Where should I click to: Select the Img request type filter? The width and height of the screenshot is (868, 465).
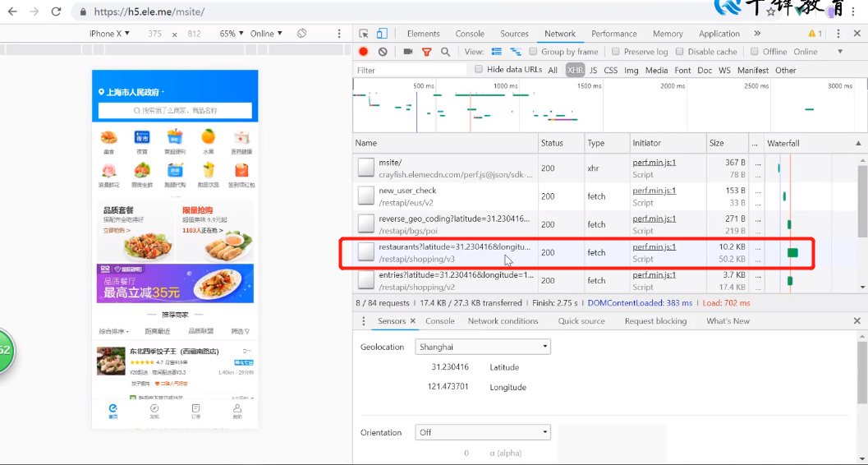631,71
